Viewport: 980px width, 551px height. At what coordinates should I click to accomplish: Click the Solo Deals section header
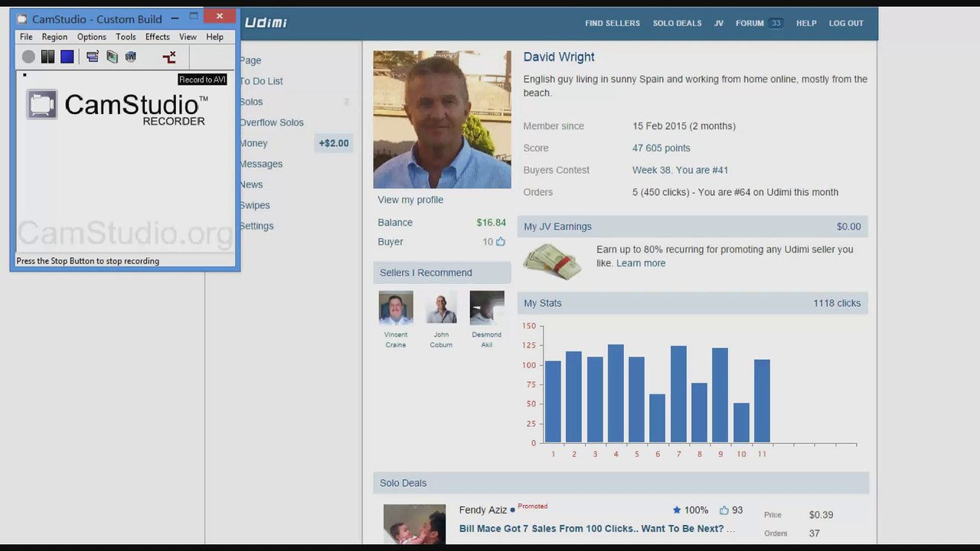click(x=621, y=483)
